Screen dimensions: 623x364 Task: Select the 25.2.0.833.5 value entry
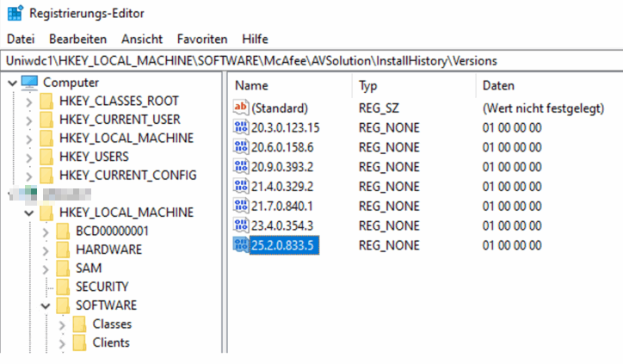(284, 245)
